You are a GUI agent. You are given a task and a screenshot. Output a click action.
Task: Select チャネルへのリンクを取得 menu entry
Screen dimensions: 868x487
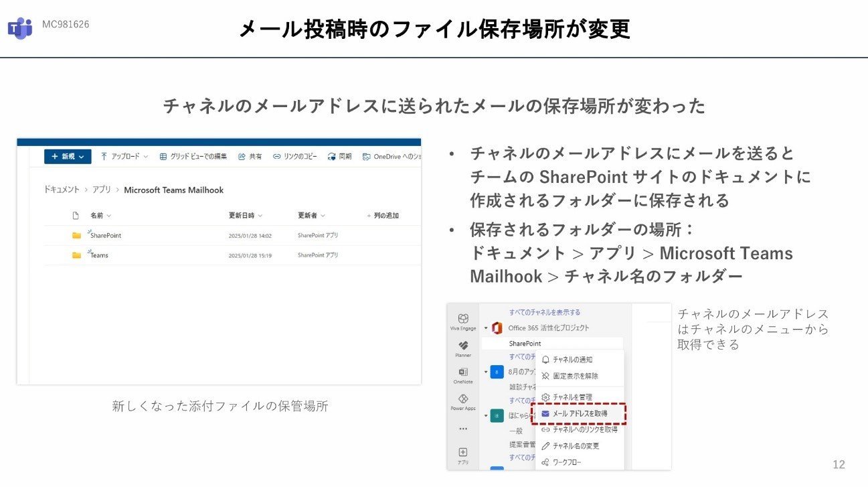580,429
